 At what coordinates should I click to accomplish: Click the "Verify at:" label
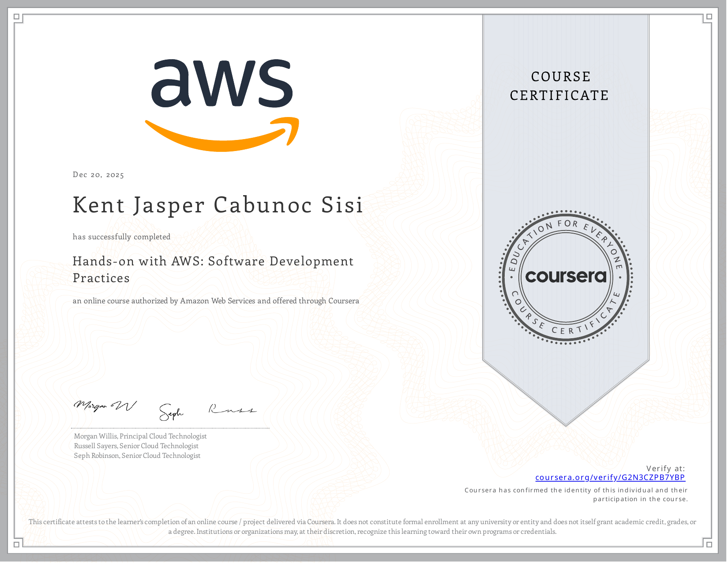tap(666, 469)
